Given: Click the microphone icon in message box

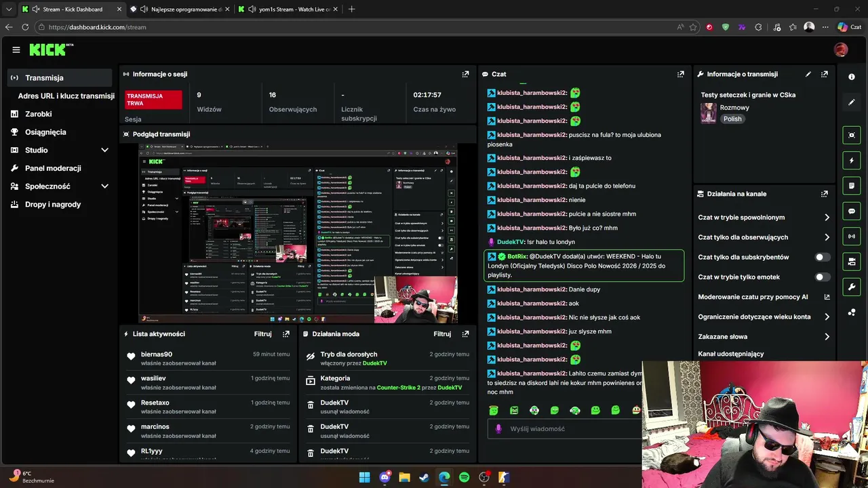Looking at the screenshot, I should pos(498,428).
